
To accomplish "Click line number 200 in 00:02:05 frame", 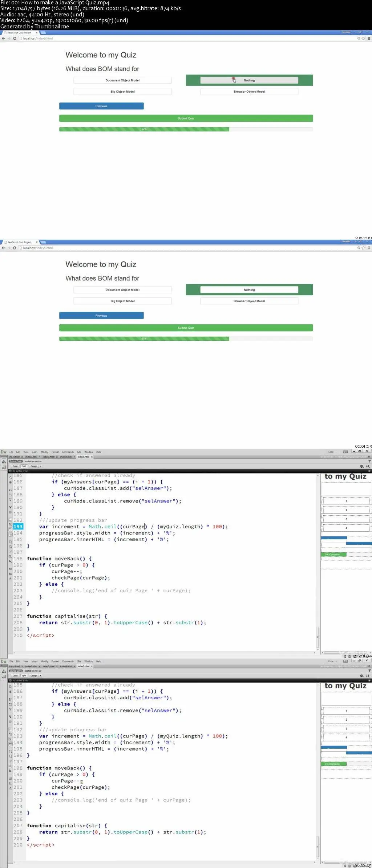I will 18,781.
